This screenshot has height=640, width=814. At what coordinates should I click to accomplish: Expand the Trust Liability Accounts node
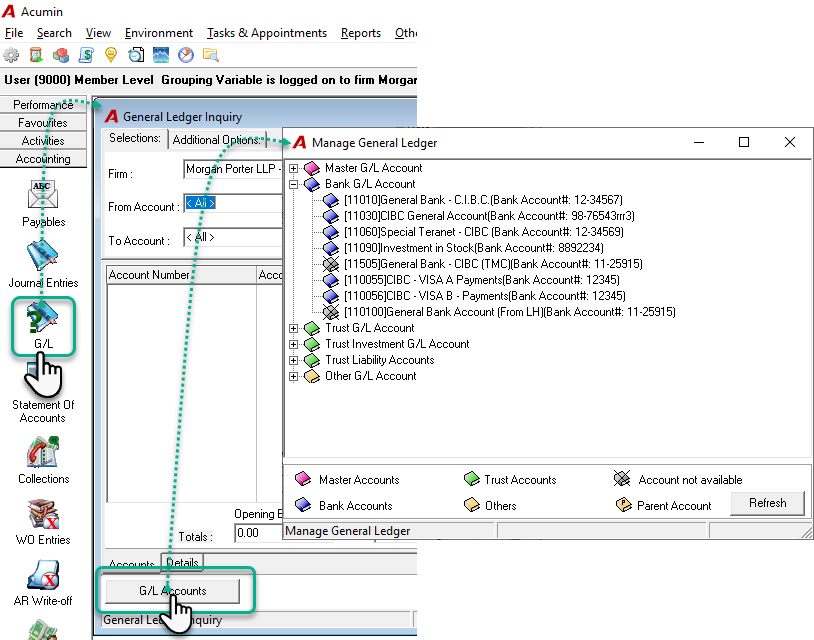pos(293,360)
